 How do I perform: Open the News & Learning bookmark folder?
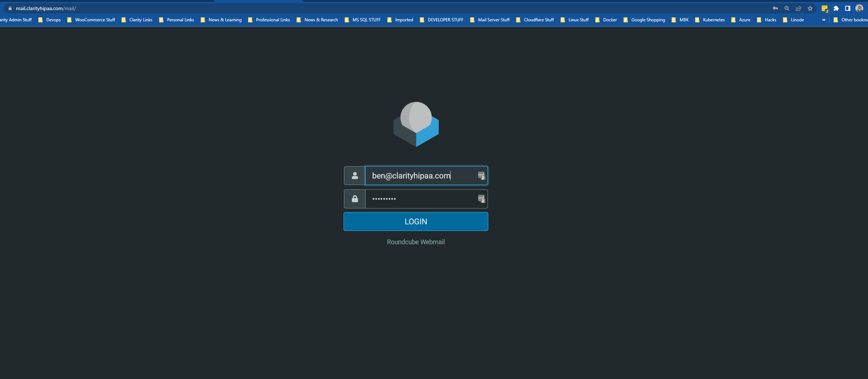[221, 20]
